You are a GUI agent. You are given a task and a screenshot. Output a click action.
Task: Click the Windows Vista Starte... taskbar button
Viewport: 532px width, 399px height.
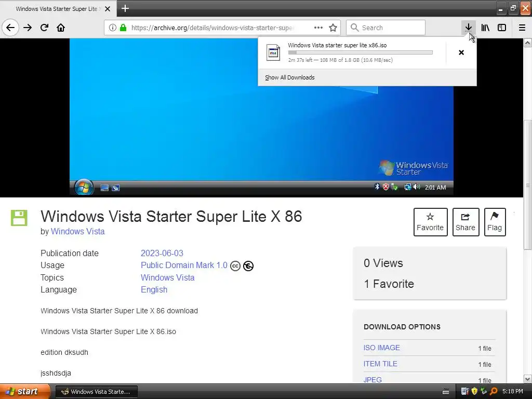pyautogui.click(x=96, y=392)
